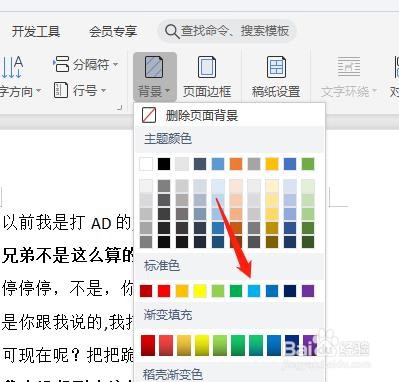This screenshot has height=382, width=399.
Task: Click the 标准色 section heading
Action: 162,265
